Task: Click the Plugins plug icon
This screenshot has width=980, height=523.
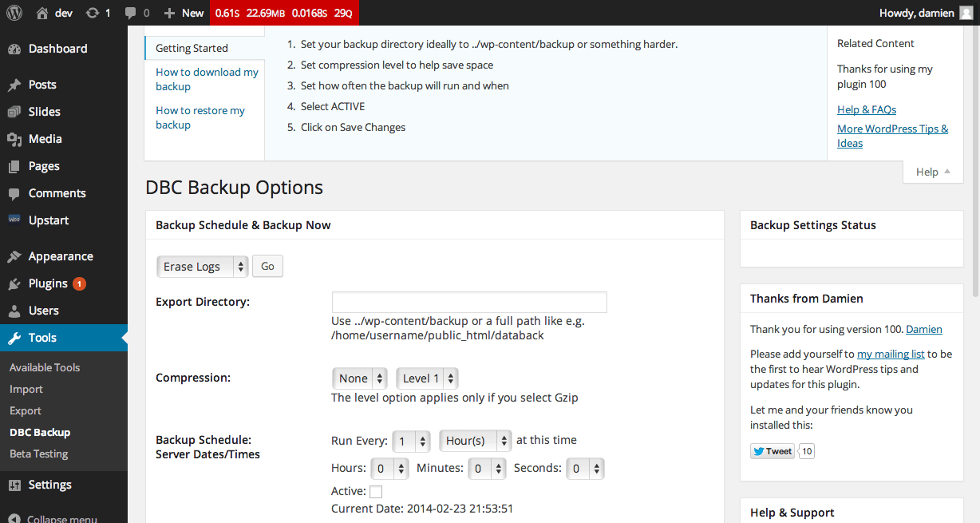Action: [x=14, y=283]
